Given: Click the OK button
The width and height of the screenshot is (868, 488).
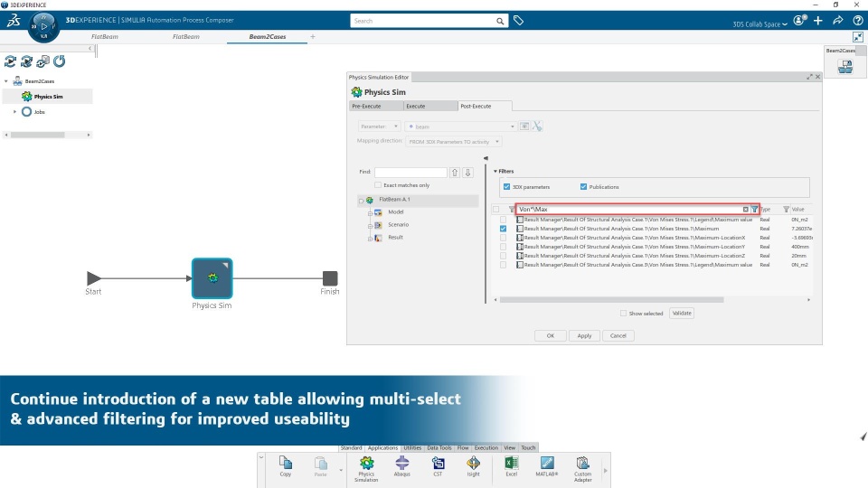Looking at the screenshot, I should pyautogui.click(x=551, y=335).
